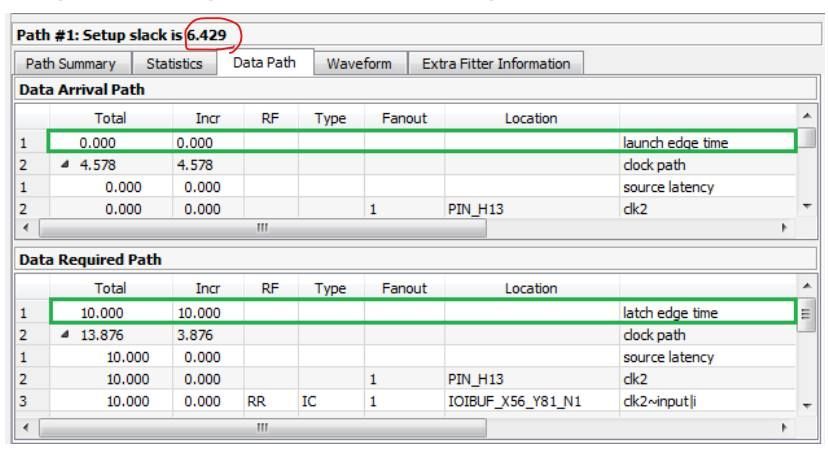The image size is (828, 449).
Task: Click the launch edge time row
Action: click(x=421, y=142)
